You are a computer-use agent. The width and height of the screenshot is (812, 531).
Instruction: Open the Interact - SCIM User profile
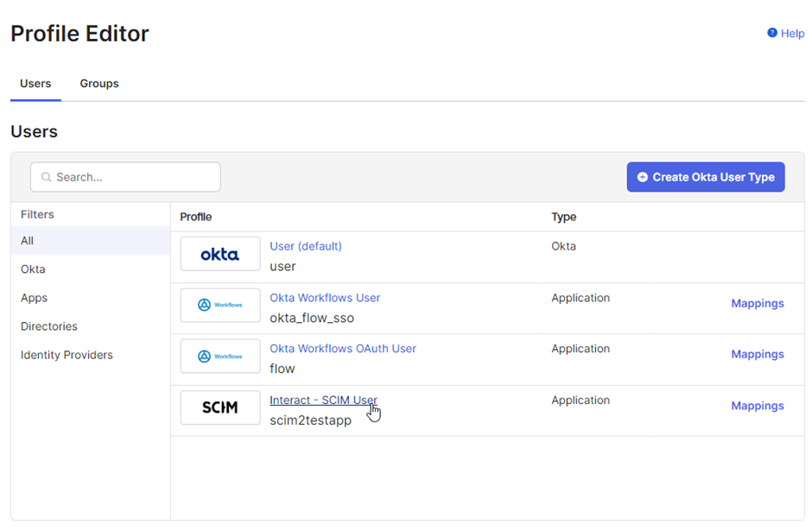323,400
